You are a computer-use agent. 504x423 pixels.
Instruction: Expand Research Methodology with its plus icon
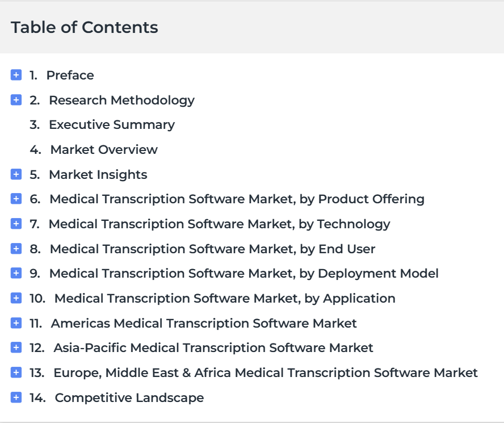[16, 100]
